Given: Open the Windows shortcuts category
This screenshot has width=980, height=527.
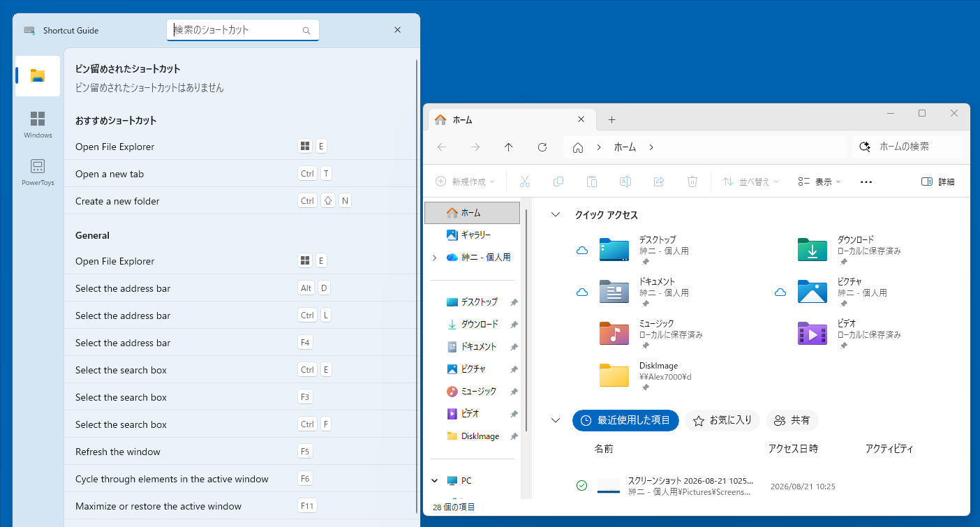Looking at the screenshot, I should [38, 124].
